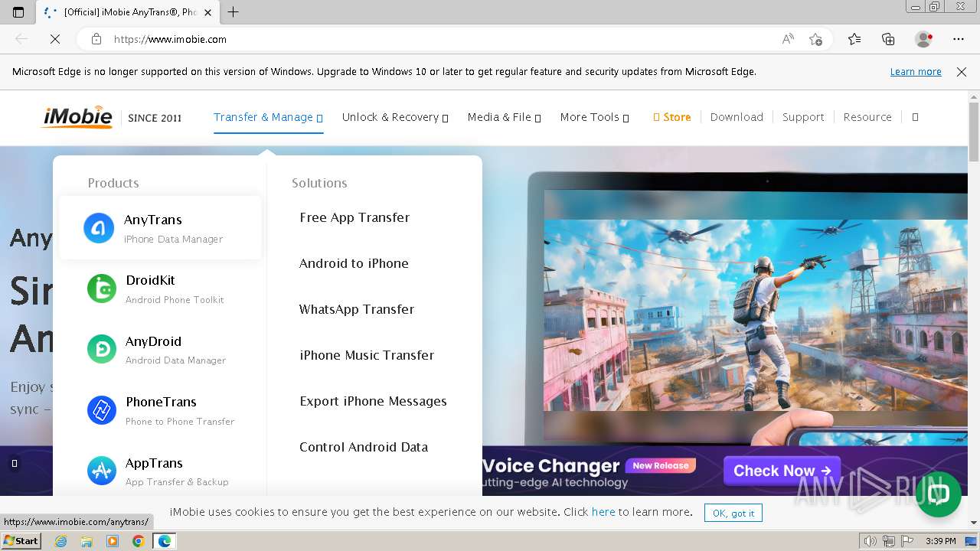View site information lock icon
The image size is (980, 551).
point(96,39)
